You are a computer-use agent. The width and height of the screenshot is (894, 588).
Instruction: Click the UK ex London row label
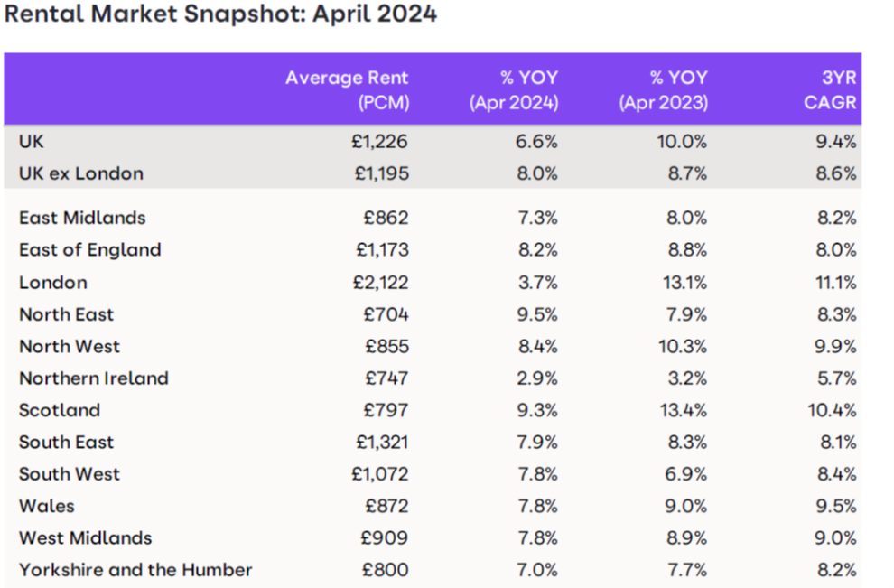coord(81,173)
